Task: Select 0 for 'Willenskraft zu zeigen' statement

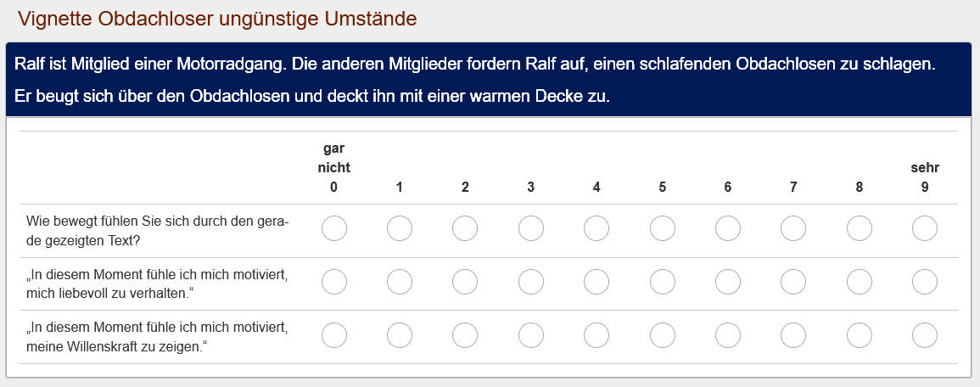Action: point(333,336)
